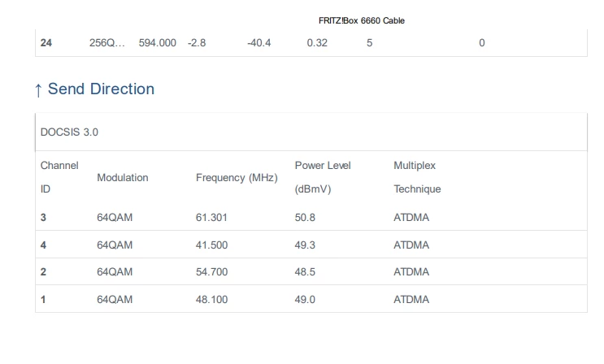Screen dimensions: 604x364
Task: Click the 594.000 frequency in row 24
Action: [x=158, y=42]
